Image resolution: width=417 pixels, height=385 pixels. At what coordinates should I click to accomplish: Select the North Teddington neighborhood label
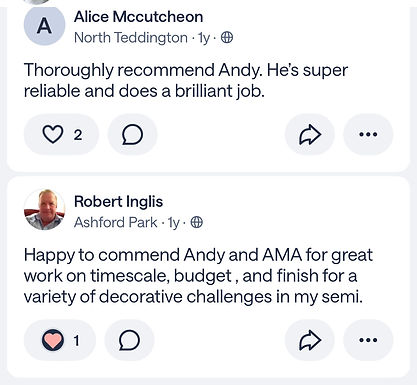pyautogui.click(x=131, y=38)
